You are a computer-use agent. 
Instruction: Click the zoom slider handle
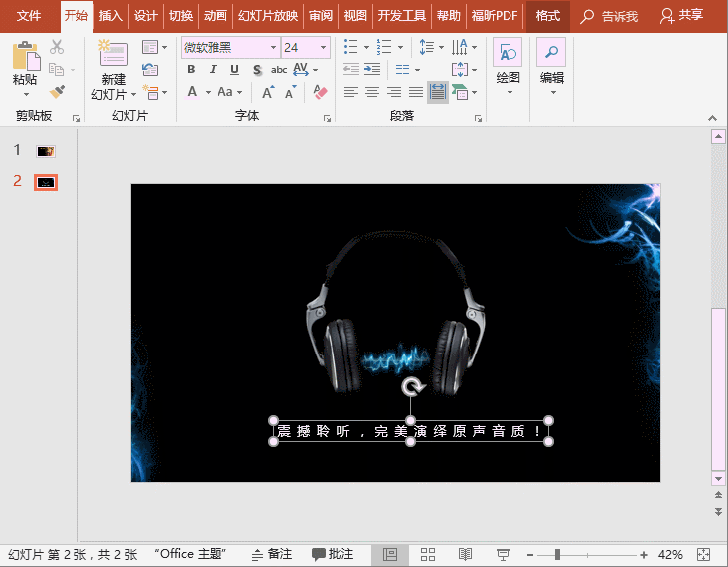557,554
